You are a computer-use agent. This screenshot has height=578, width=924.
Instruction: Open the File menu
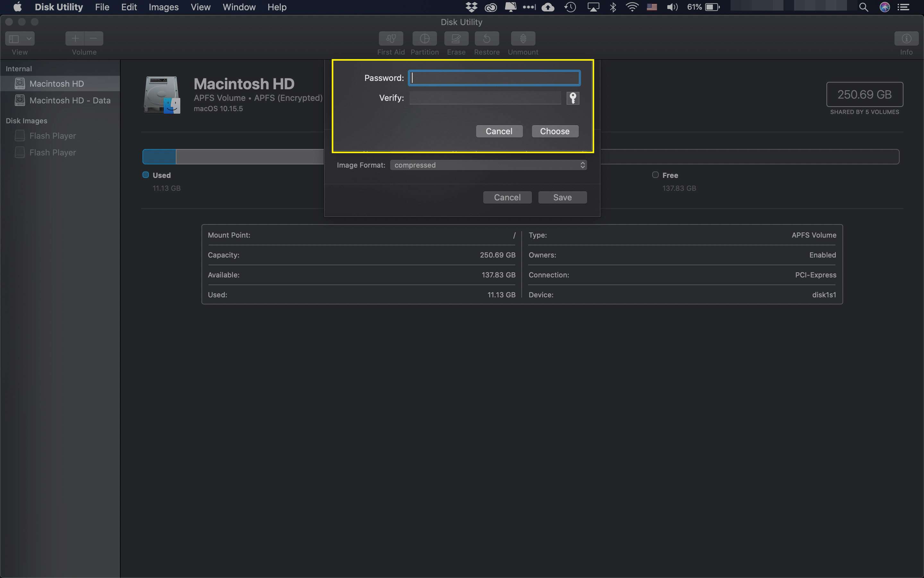tap(102, 7)
